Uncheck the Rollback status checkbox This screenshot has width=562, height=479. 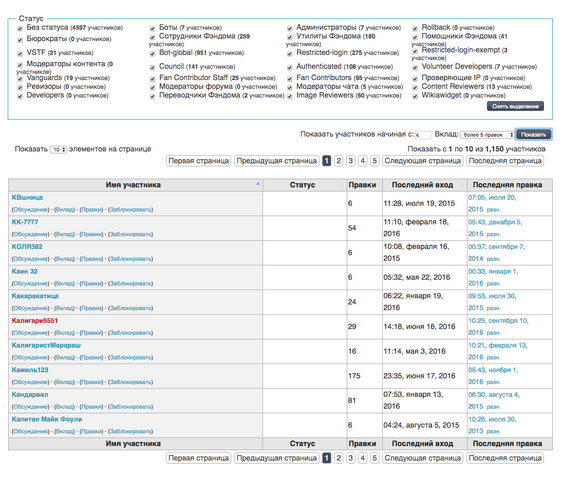point(415,28)
